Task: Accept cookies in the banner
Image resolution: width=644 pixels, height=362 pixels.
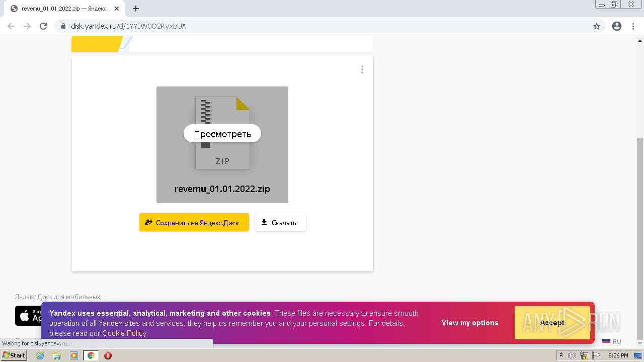Action: 552,323
